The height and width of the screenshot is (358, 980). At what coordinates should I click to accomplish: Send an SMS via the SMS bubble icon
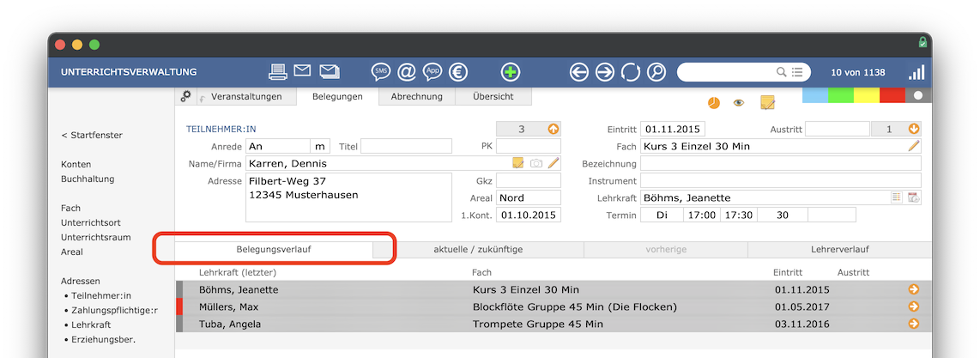(381, 72)
